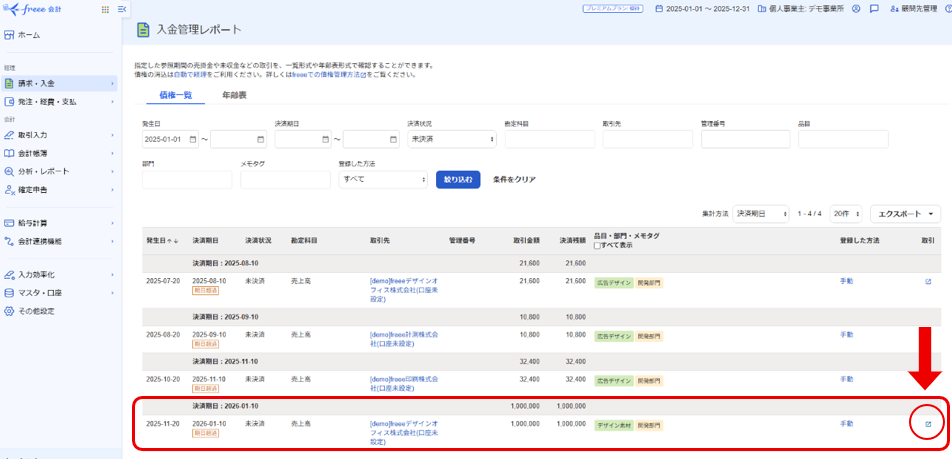Click 手動 link in 2025-08-20 row
Image resolution: width=952 pixels, height=459 pixels.
[x=846, y=335]
